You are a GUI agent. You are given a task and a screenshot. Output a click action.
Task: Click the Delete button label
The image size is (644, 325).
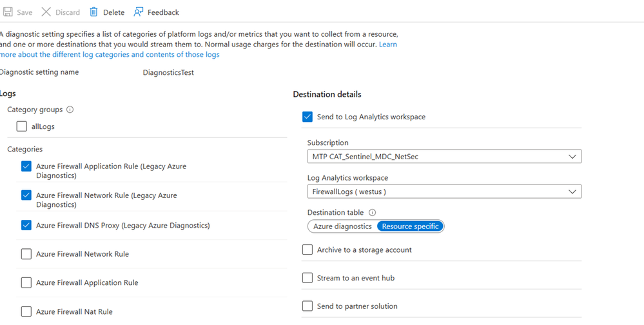click(x=114, y=12)
